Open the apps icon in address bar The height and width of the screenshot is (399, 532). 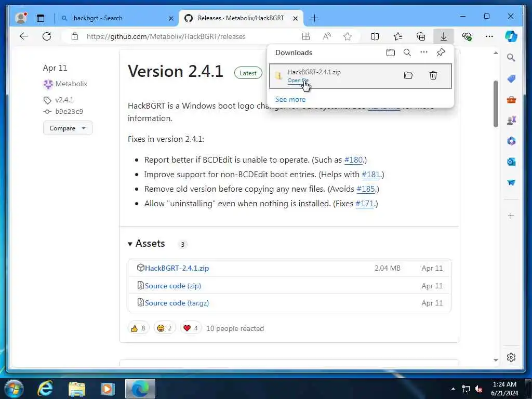click(305, 36)
